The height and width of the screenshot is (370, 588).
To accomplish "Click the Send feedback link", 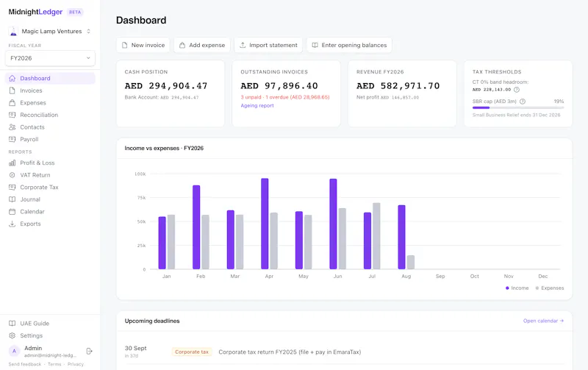I will pos(25,364).
